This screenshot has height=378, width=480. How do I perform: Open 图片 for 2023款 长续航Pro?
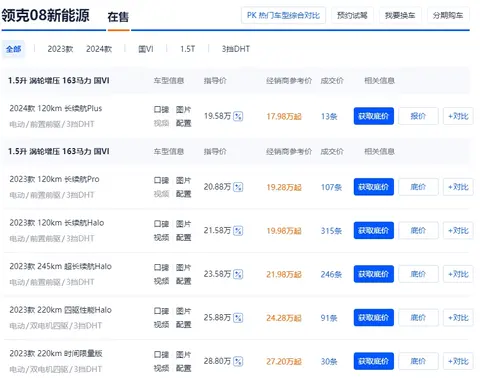[183, 180]
